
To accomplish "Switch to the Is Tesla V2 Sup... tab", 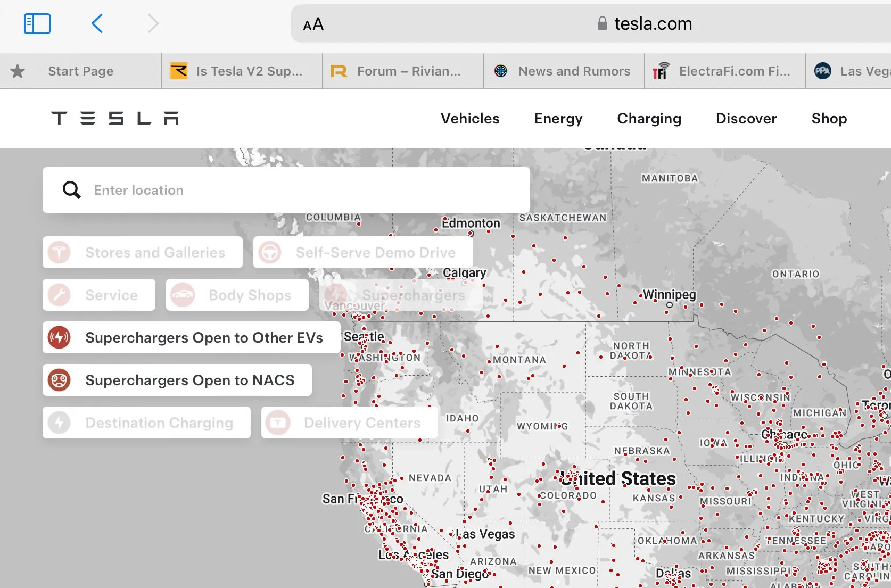I will (x=242, y=71).
